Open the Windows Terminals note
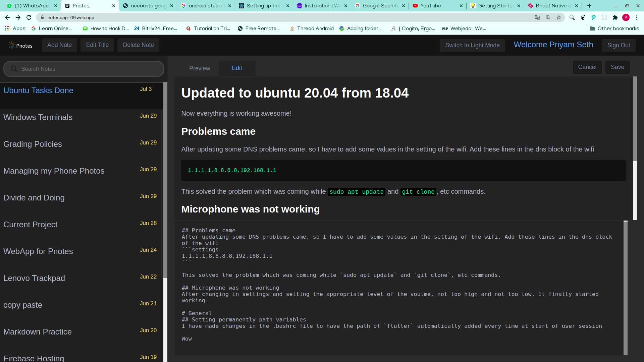 pos(38,117)
